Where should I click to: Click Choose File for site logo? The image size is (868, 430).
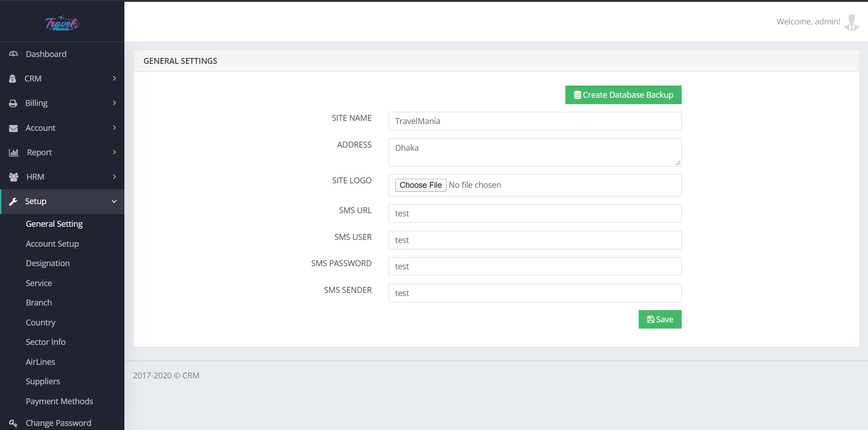[x=420, y=185]
